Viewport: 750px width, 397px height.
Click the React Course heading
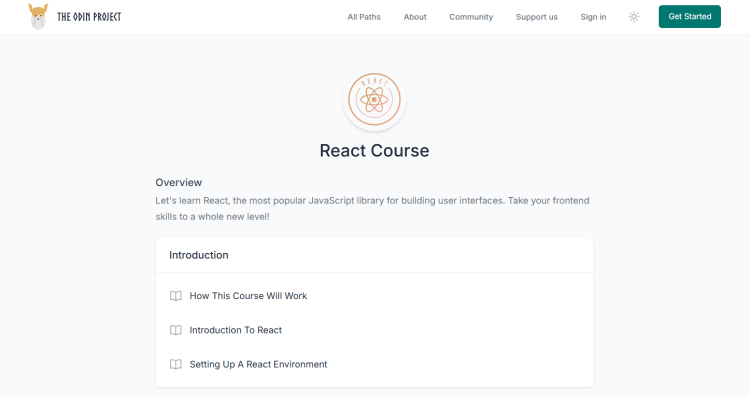tap(374, 151)
